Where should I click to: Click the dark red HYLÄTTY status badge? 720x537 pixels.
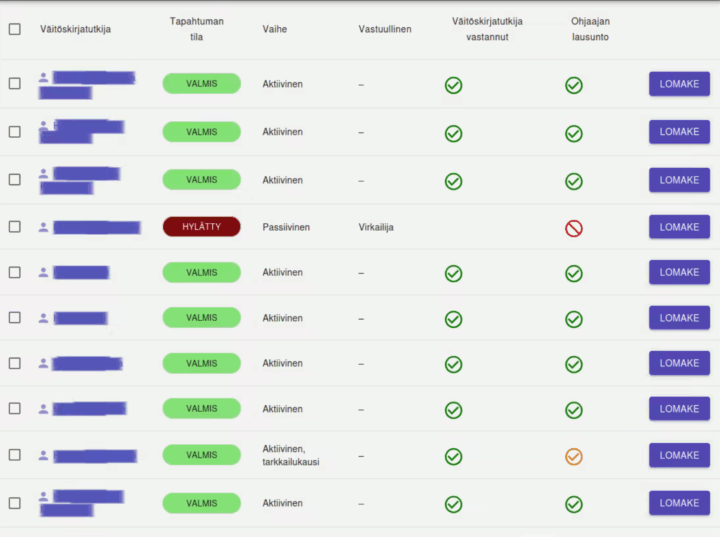(x=201, y=227)
